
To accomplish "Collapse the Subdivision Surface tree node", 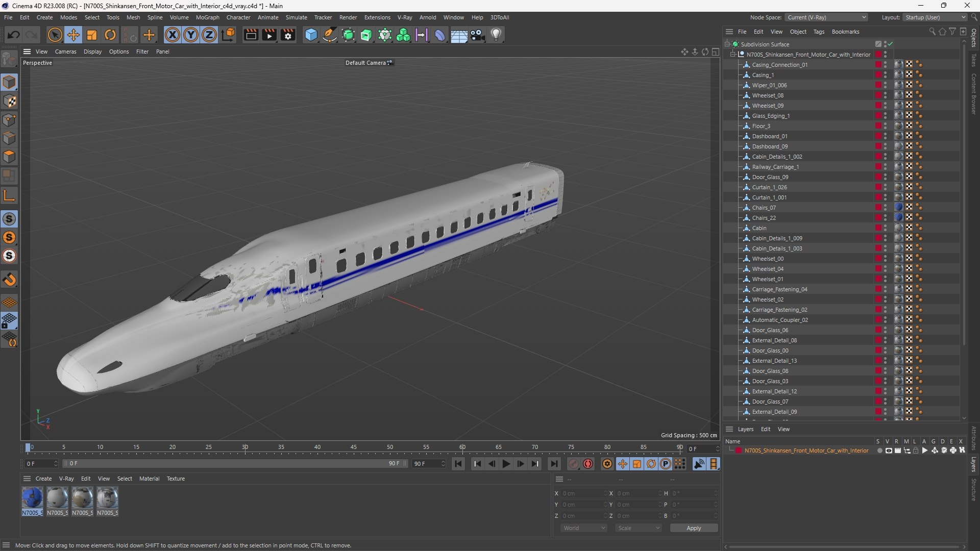I will [727, 44].
